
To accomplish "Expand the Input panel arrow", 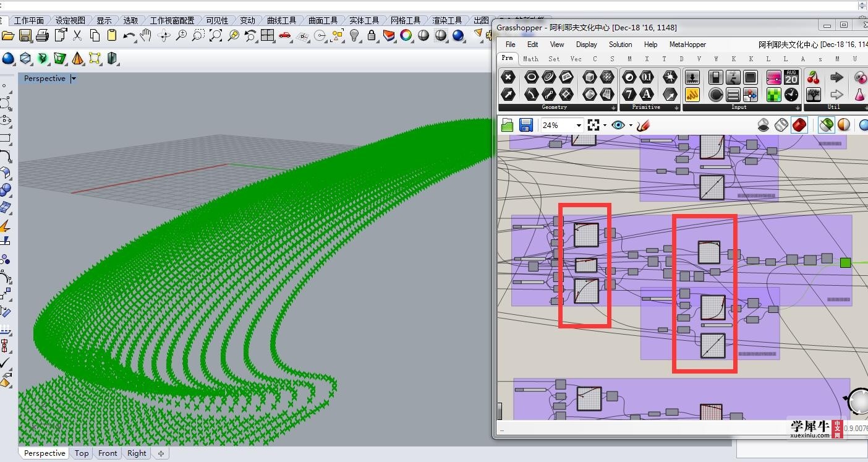I will tap(798, 108).
